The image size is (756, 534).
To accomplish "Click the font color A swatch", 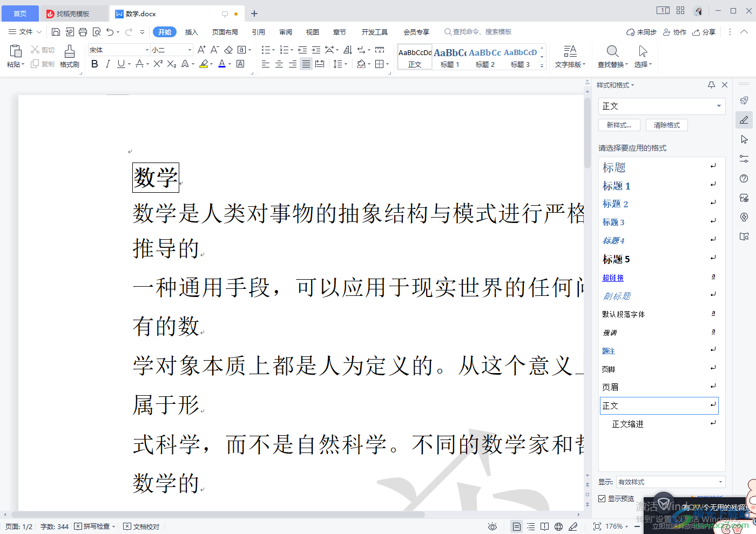I will 222,64.
